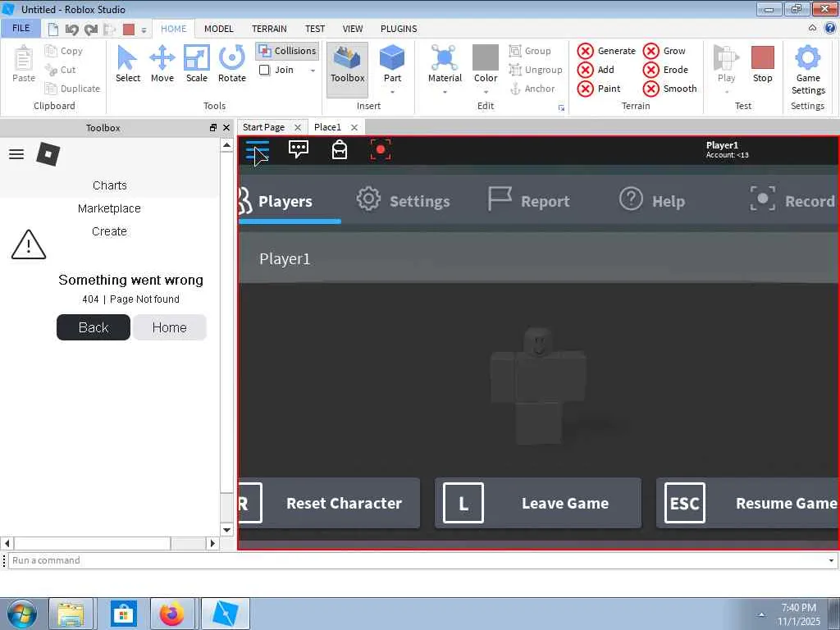
Task: Click the Roblox logo in Toolbox
Action: (x=48, y=154)
